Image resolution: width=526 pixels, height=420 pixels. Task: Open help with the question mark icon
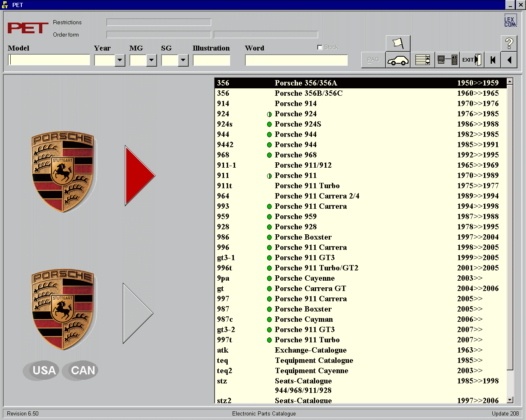pyautogui.click(x=509, y=43)
